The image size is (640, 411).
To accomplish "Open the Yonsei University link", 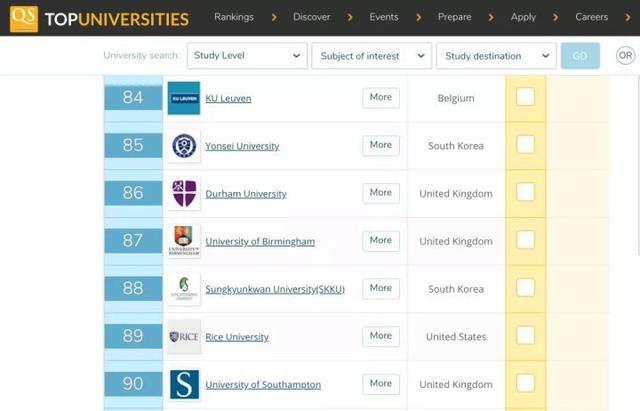I will (x=242, y=146).
